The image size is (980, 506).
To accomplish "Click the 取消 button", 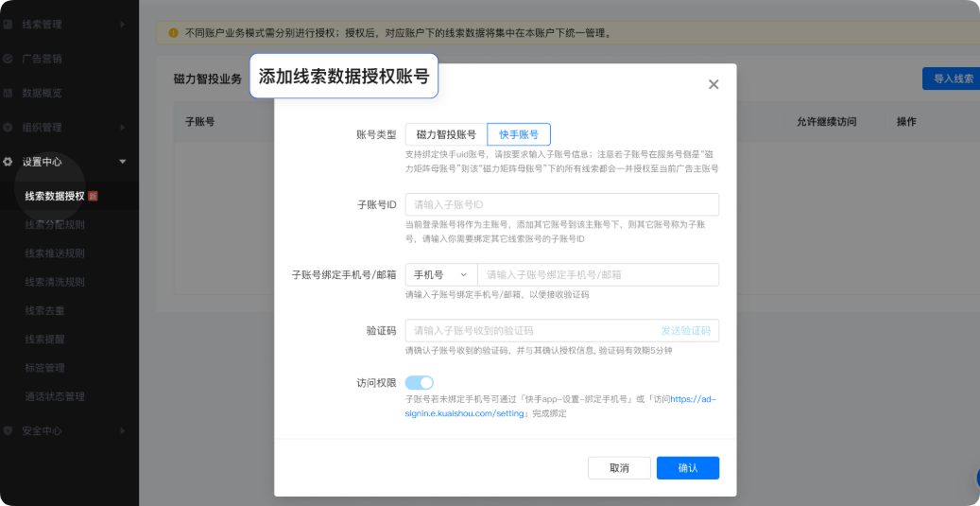I will tap(619, 468).
